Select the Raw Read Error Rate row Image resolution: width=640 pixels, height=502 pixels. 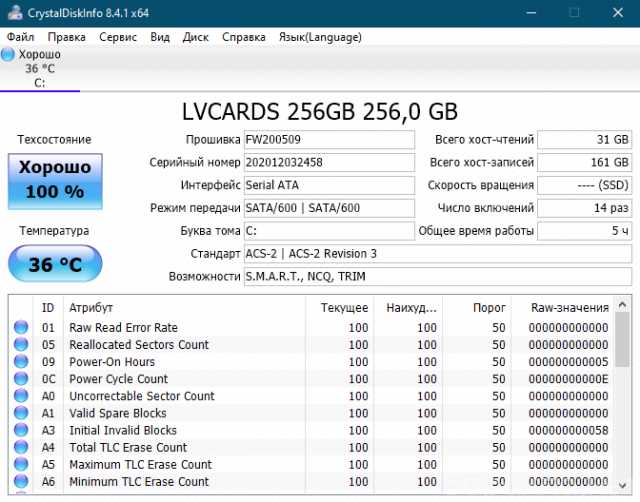(311, 327)
